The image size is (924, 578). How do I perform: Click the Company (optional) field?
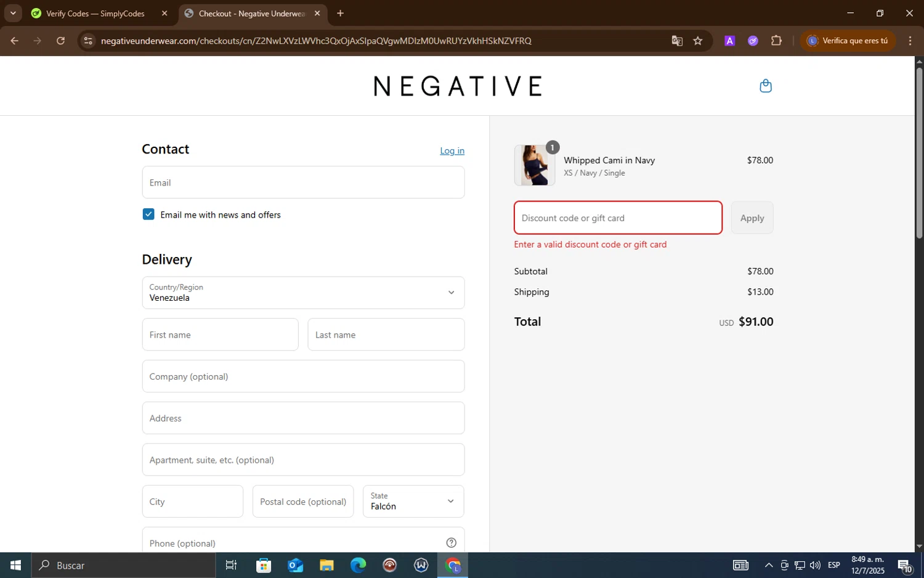[303, 377]
